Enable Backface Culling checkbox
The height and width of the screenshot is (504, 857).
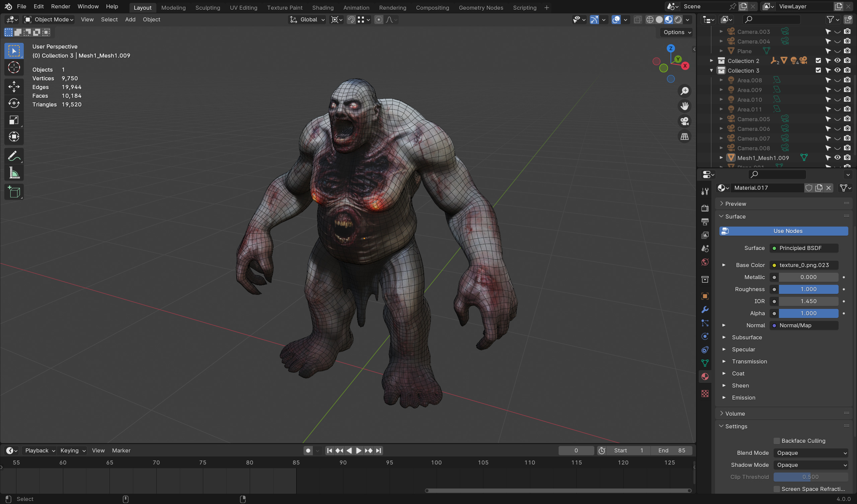pyautogui.click(x=776, y=441)
